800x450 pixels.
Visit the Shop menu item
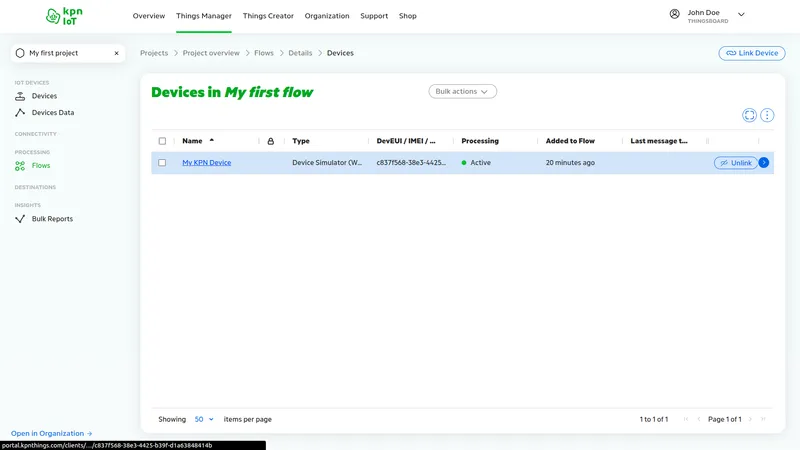(x=408, y=16)
